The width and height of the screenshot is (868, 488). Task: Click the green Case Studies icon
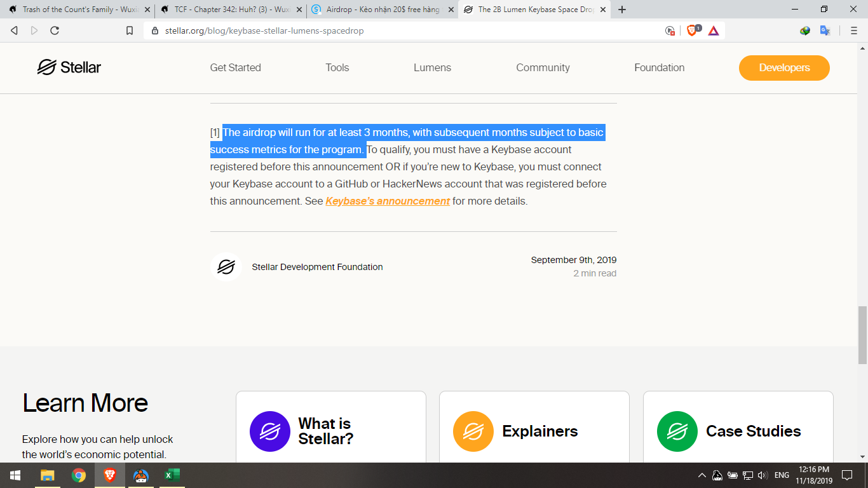point(677,431)
